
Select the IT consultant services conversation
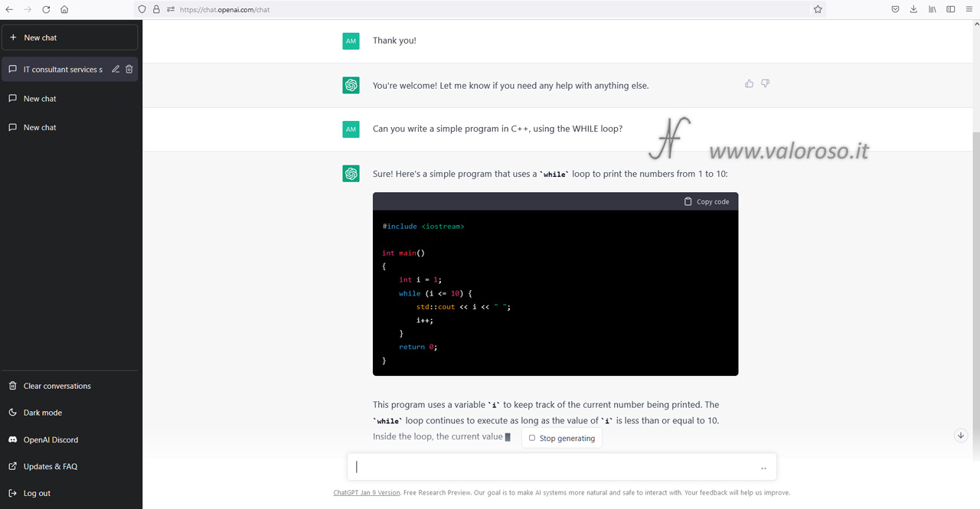coord(62,70)
